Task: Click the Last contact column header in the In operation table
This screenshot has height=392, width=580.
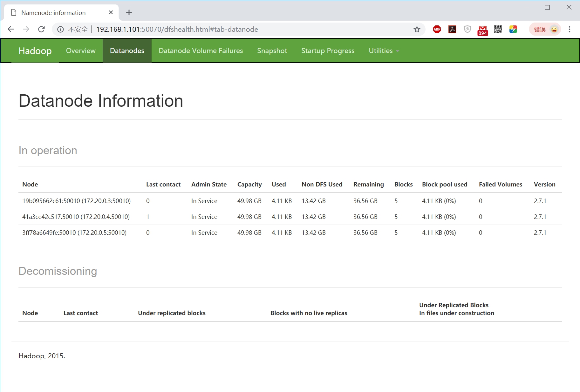Action: (x=163, y=184)
